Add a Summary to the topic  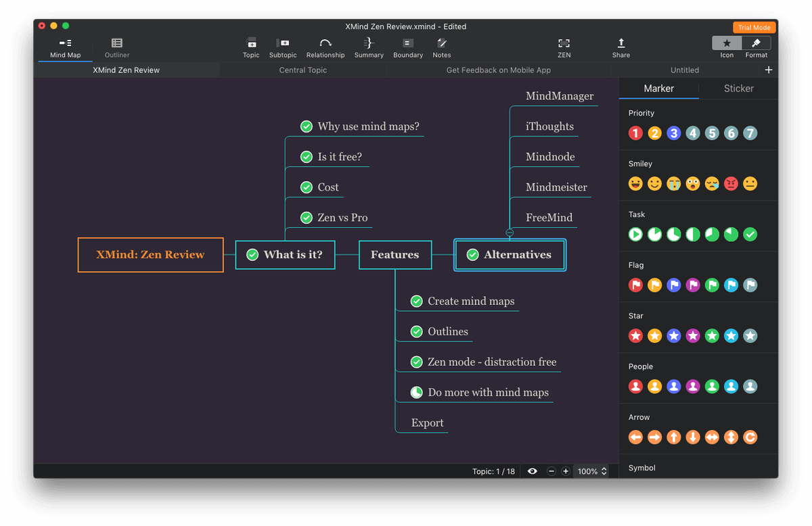coord(369,48)
